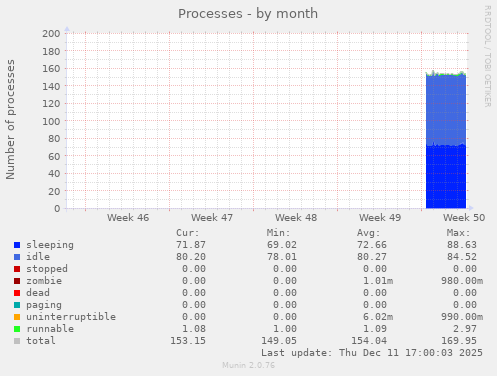Click the 100 y-axis tick label
The height and width of the screenshot is (376, 497).
[x=51, y=121]
